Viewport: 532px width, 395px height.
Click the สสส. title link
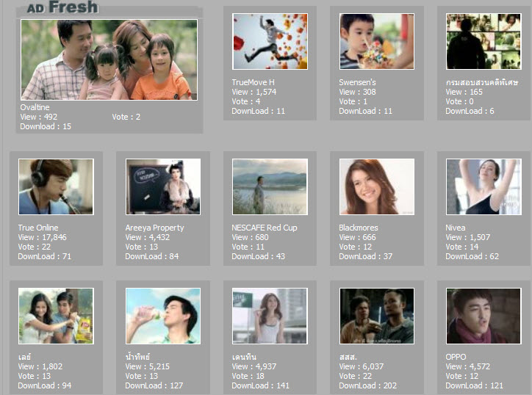348,357
